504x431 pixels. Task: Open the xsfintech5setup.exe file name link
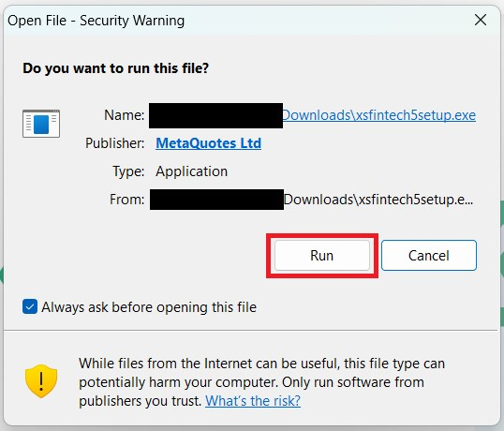pyautogui.click(x=378, y=115)
